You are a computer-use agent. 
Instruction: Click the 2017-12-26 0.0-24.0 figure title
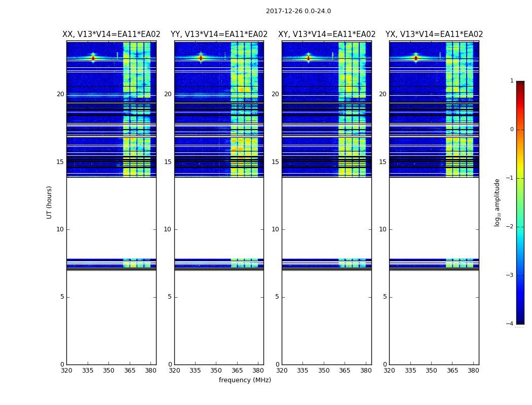click(298, 11)
